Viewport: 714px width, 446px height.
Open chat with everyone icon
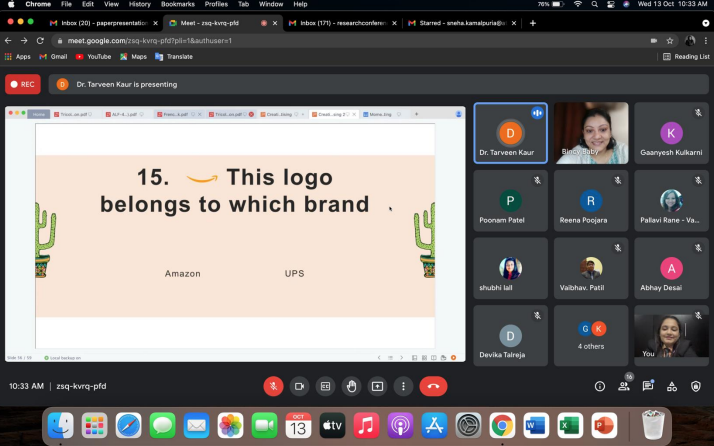[648, 386]
